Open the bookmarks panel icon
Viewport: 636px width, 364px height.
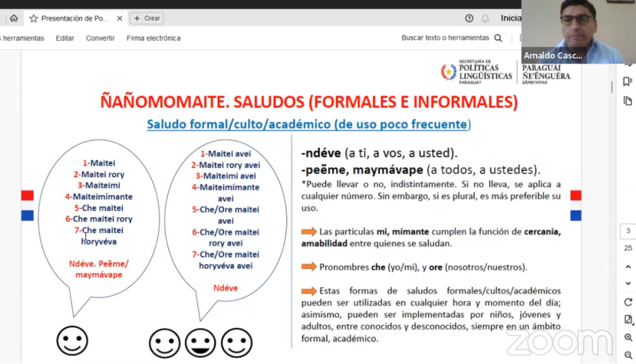coord(628,81)
